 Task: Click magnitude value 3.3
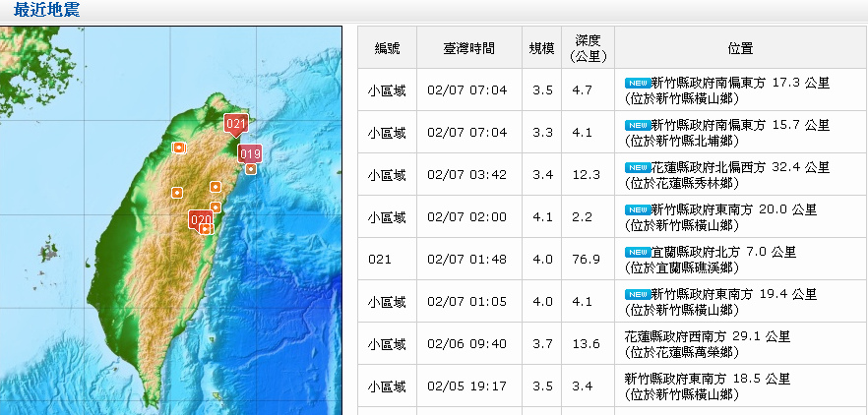[542, 133]
